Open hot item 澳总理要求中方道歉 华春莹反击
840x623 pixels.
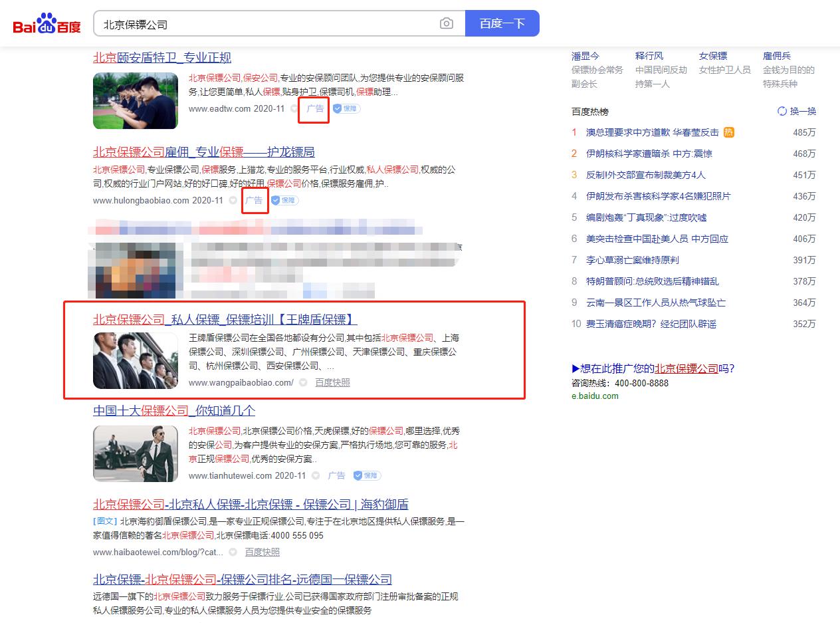[x=653, y=132]
